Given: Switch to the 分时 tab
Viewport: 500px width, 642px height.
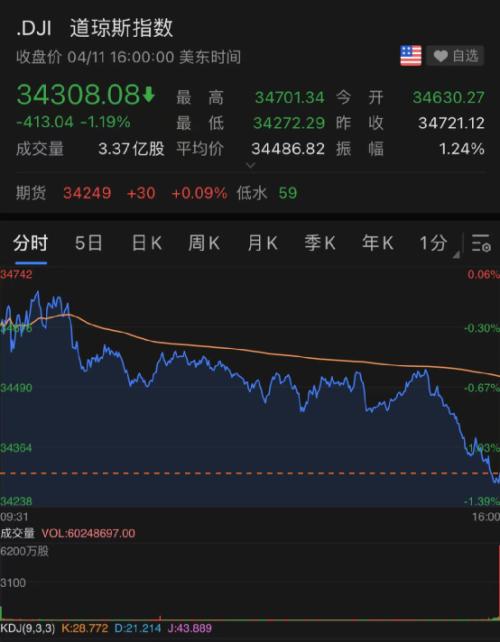Looking at the screenshot, I should 30,244.
